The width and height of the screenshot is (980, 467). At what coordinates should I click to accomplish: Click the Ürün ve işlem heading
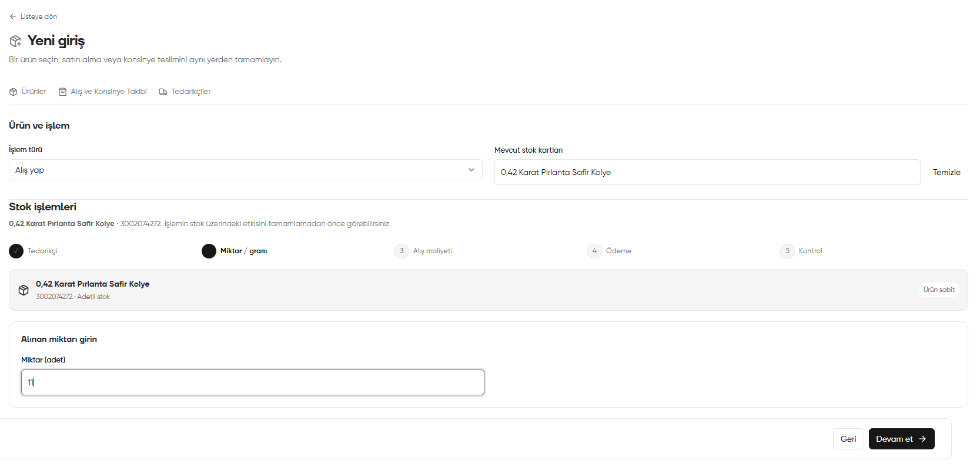point(39,126)
